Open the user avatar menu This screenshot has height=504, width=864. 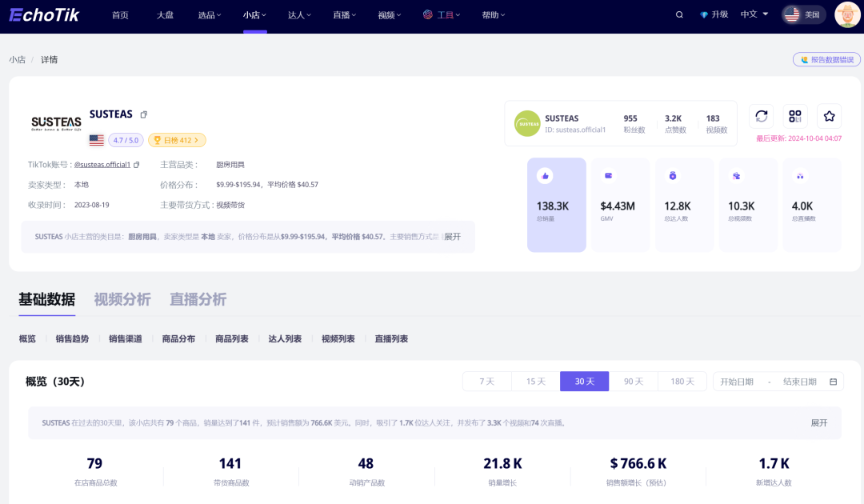tap(847, 15)
